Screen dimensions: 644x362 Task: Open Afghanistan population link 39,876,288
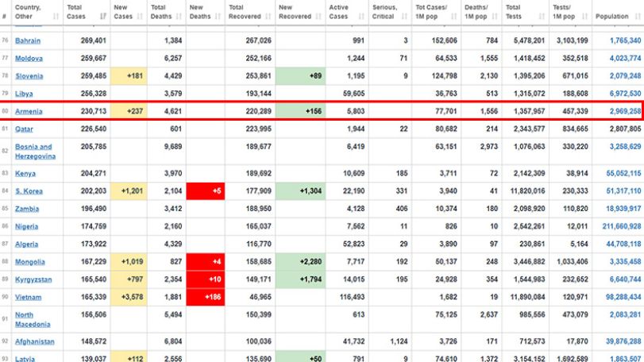[623, 341]
